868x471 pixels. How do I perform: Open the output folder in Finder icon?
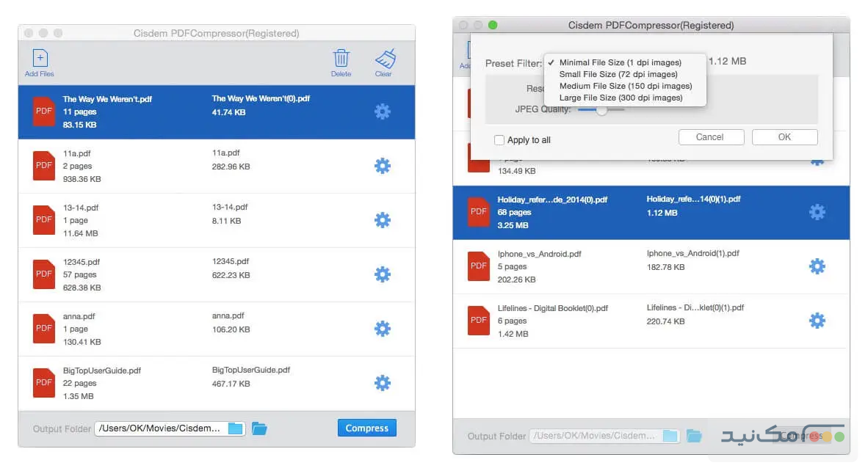[259, 428]
